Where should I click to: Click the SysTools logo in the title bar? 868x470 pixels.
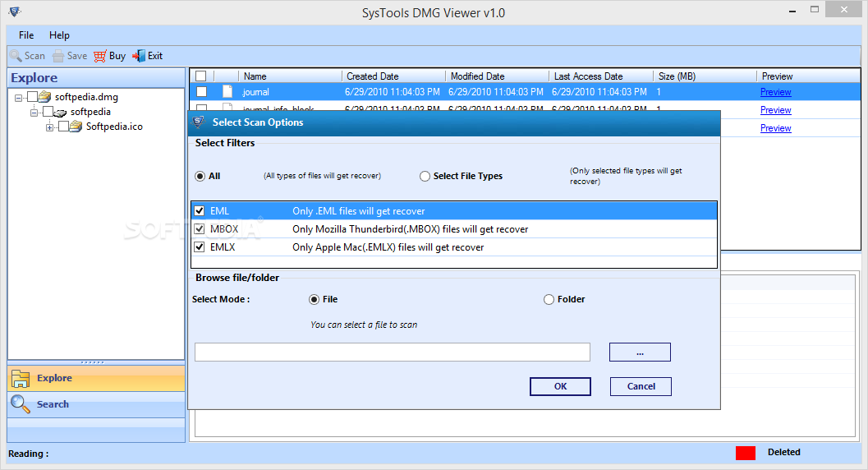tap(15, 11)
